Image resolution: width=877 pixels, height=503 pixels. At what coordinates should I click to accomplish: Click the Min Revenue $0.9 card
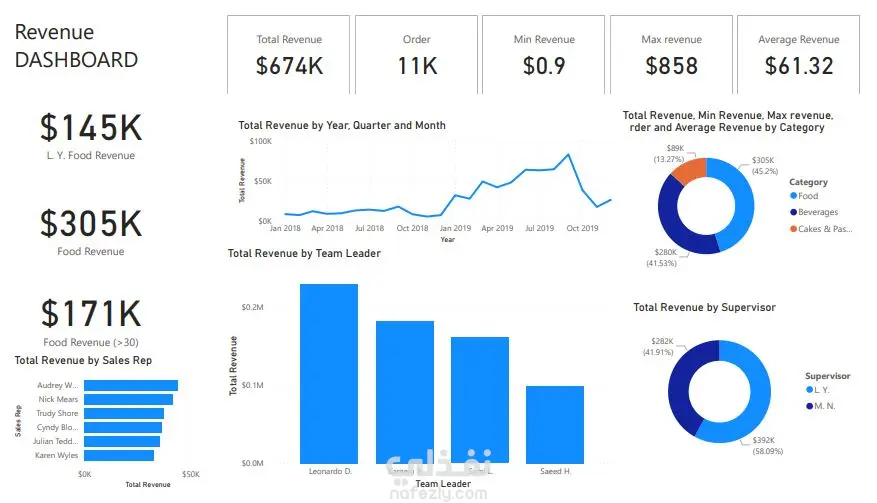(544, 55)
